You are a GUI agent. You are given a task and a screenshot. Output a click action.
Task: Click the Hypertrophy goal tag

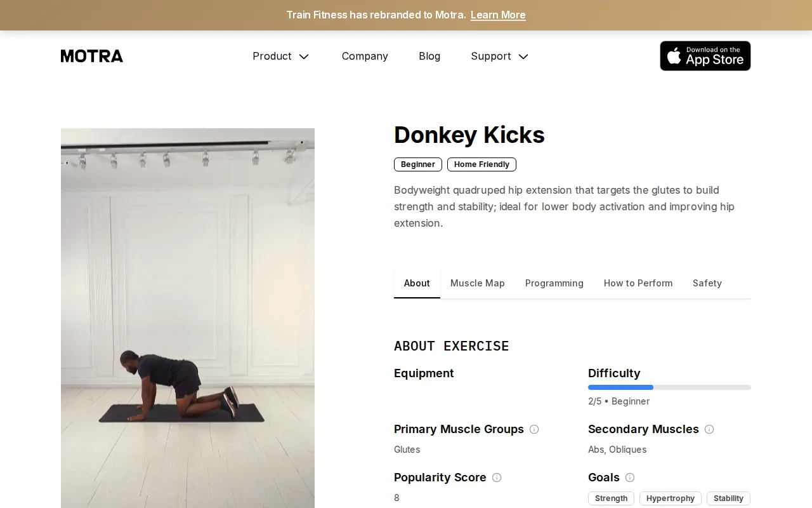(671, 498)
